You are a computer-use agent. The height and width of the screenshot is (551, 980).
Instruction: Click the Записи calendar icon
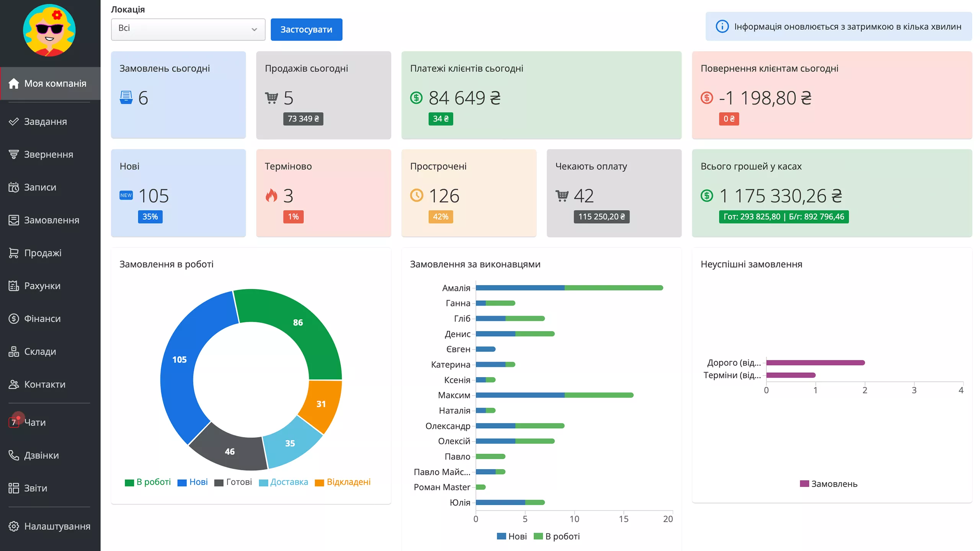[14, 187]
